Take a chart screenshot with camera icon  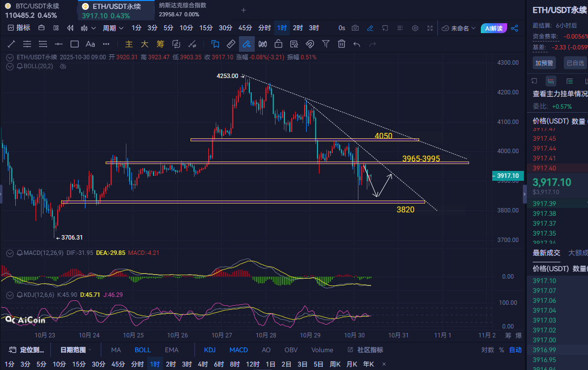(355, 28)
